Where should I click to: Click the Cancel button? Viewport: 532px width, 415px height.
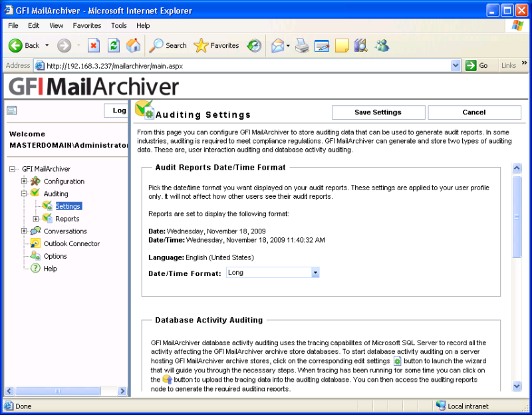click(474, 112)
